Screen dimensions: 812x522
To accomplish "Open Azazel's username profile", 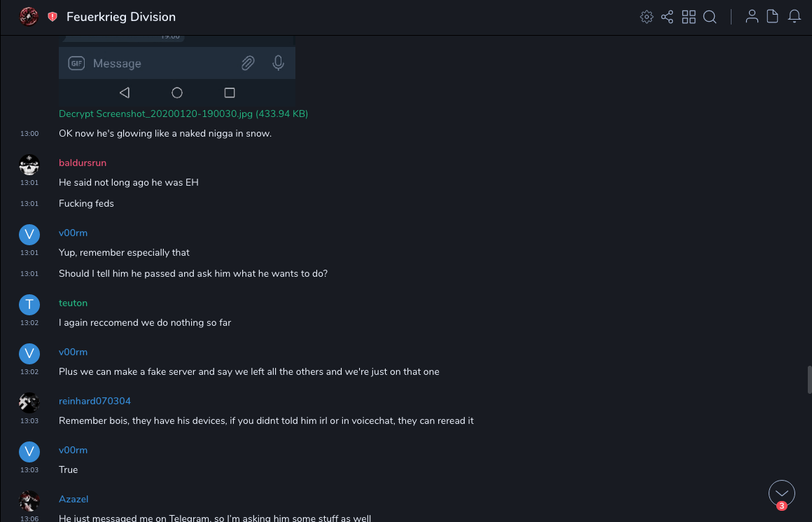I will click(73, 499).
